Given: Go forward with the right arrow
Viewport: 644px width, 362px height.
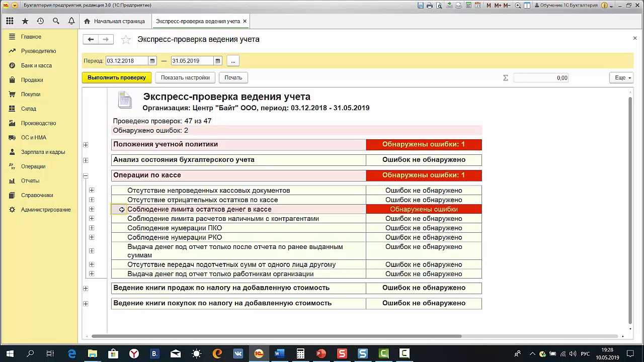Looking at the screenshot, I should (106, 39).
